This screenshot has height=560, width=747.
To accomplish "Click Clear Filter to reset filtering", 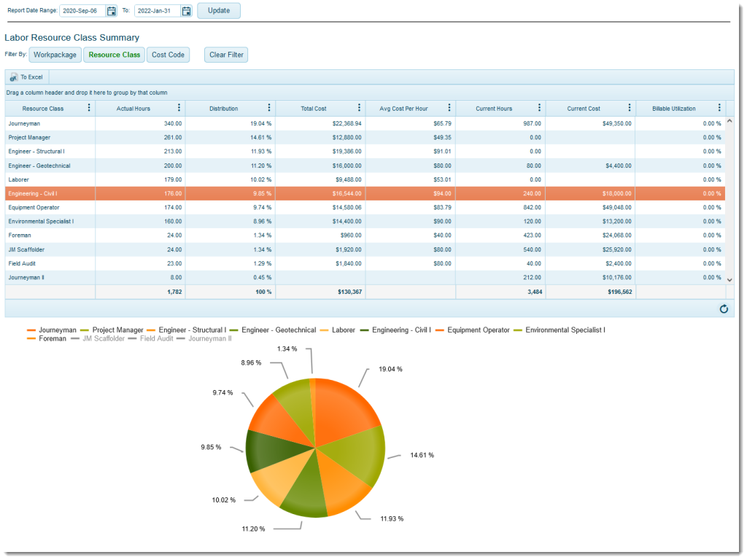I will click(x=225, y=54).
